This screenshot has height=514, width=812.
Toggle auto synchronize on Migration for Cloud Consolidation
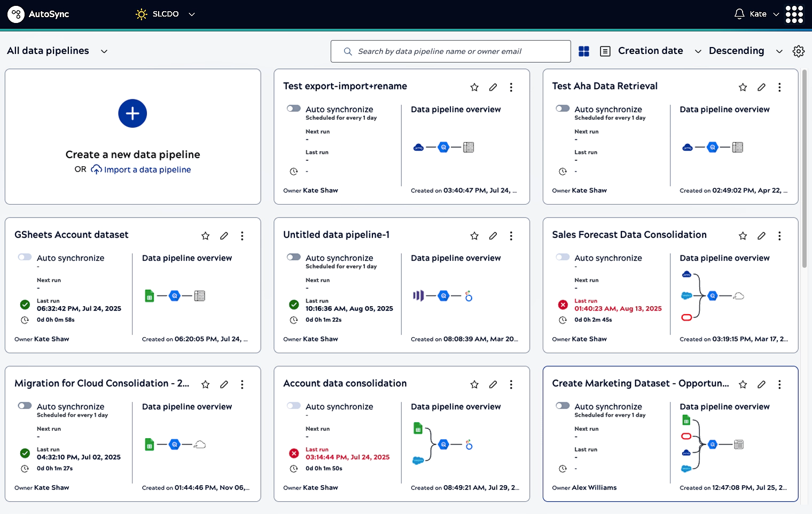25,406
